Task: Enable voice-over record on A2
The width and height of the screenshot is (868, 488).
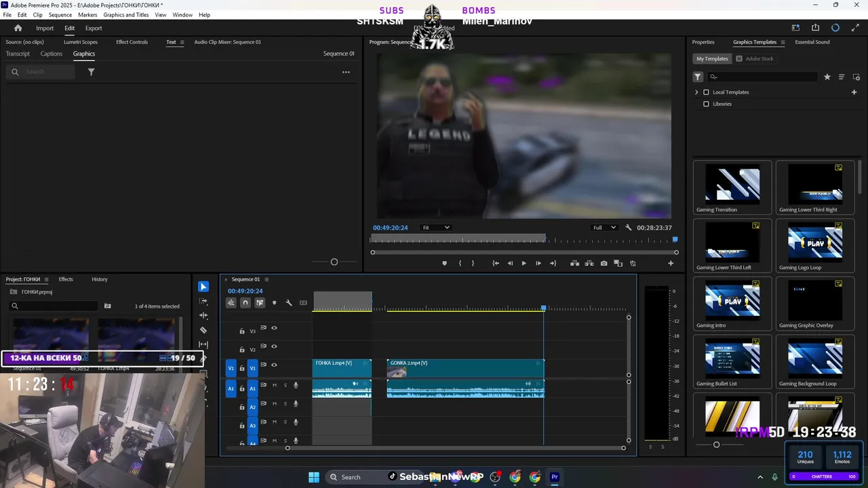Action: [x=296, y=403]
